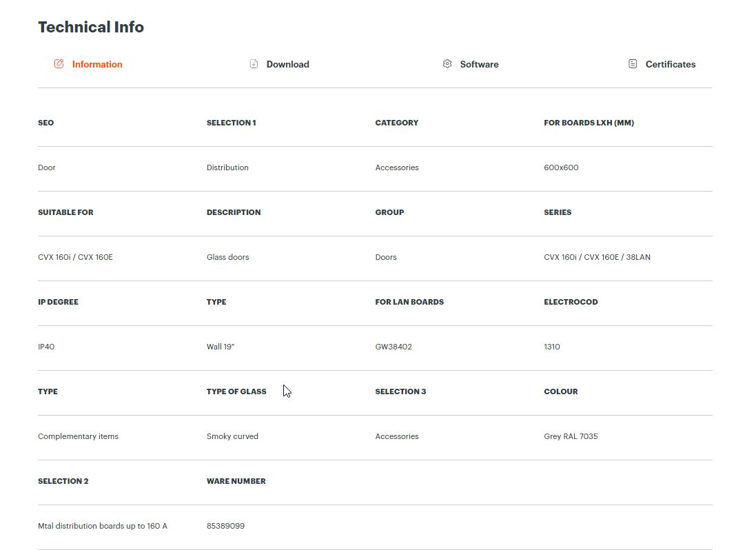Click the WARE NUMBER header
Viewport: 756px width, 550px height.
pos(236,481)
